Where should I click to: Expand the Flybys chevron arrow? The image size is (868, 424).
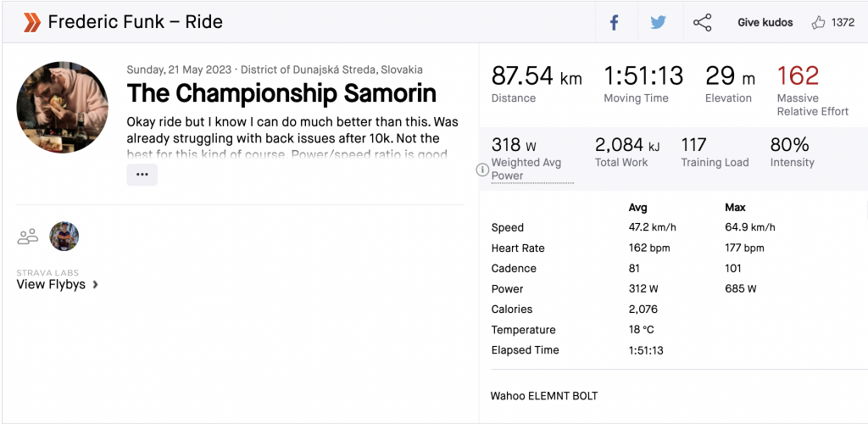coord(96,285)
